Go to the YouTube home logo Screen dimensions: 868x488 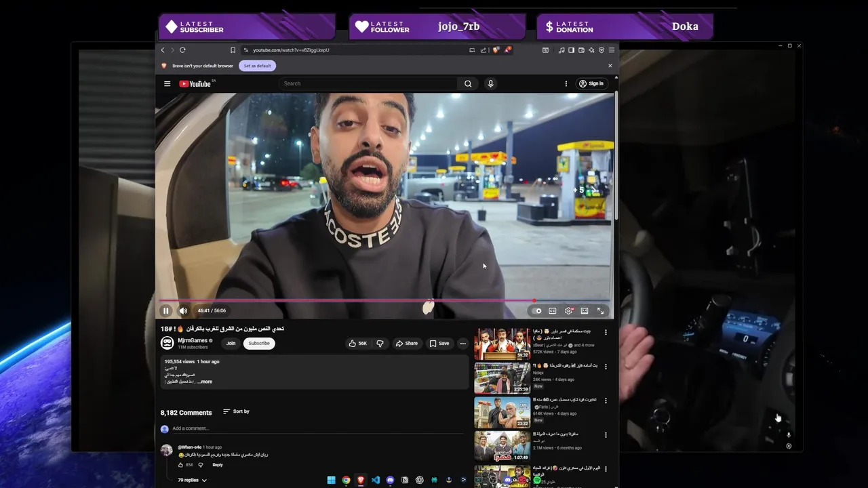click(195, 84)
